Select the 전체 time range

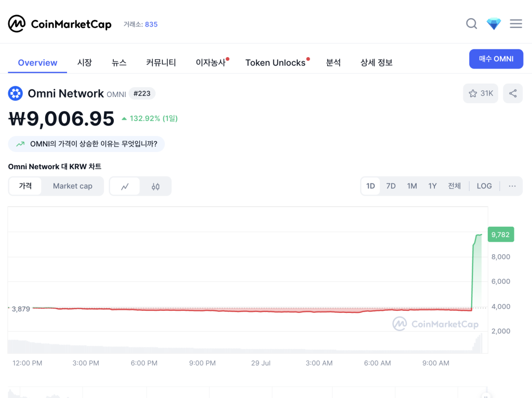pos(454,186)
